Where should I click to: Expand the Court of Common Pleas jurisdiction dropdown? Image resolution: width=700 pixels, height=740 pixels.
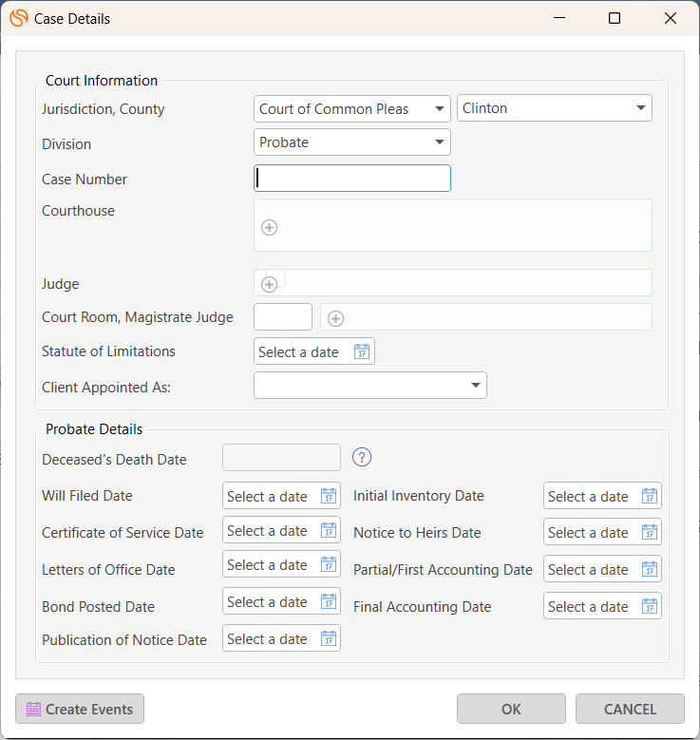pyautogui.click(x=352, y=108)
